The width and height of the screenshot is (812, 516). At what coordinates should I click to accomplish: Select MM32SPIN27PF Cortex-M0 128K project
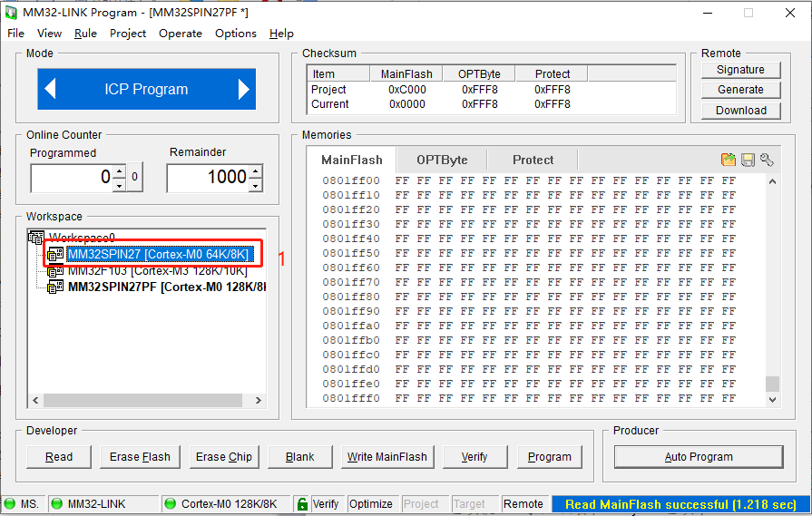point(166,287)
